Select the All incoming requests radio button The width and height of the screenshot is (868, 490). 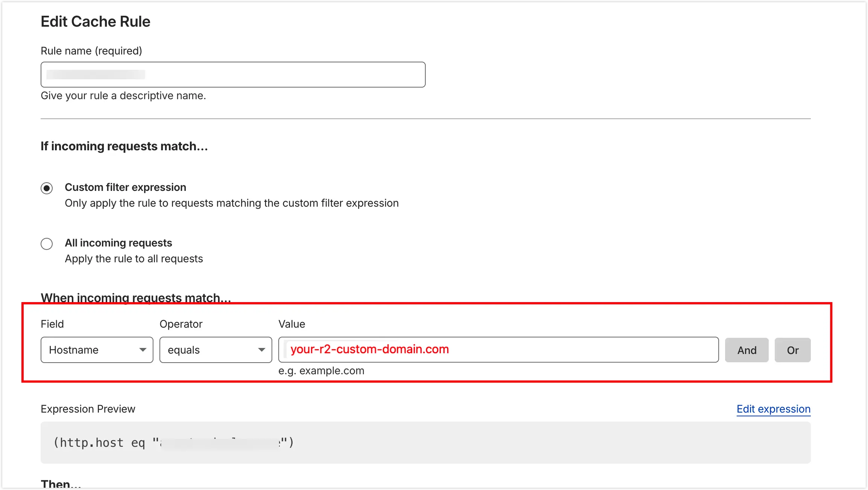47,243
